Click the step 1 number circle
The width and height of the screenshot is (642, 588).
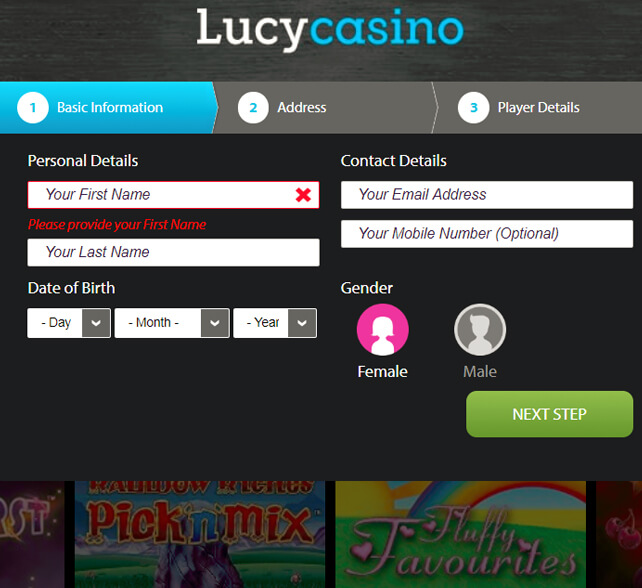[33, 108]
